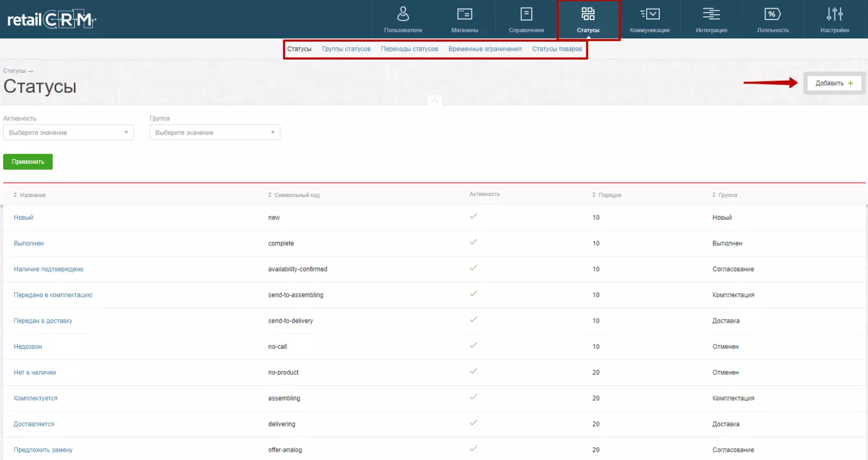Screen dimensions: 868x460
Task: Click activity checkmark in send-to-delivery row
Action: [474, 319]
